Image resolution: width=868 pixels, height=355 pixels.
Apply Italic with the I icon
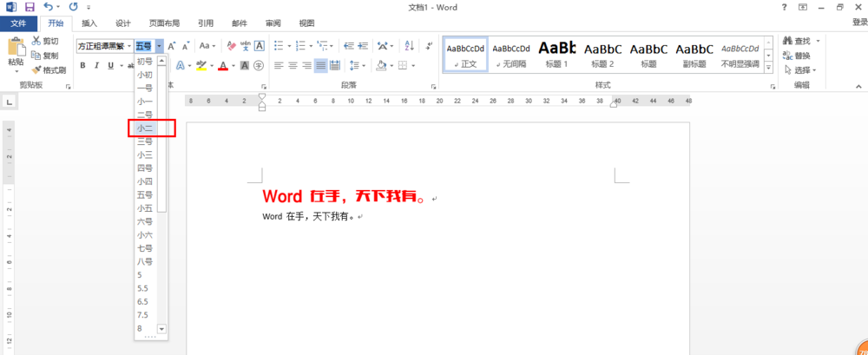pos(96,66)
